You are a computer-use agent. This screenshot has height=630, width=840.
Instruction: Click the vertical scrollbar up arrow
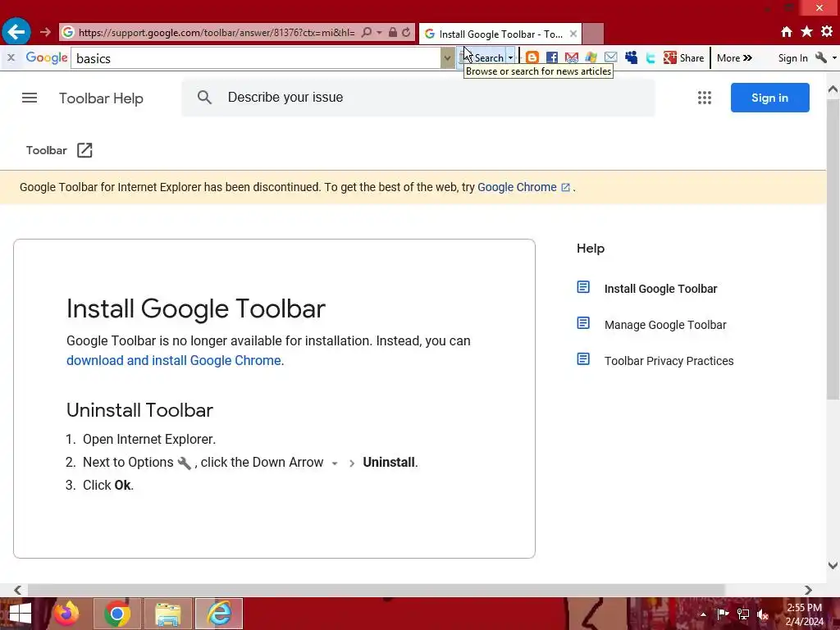coord(833,90)
